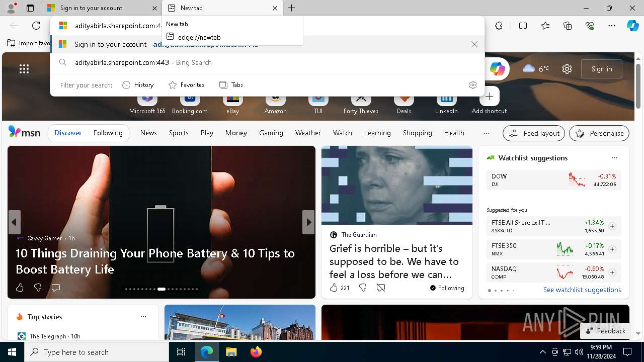Open Browser essentials heart icon

click(x=590, y=26)
